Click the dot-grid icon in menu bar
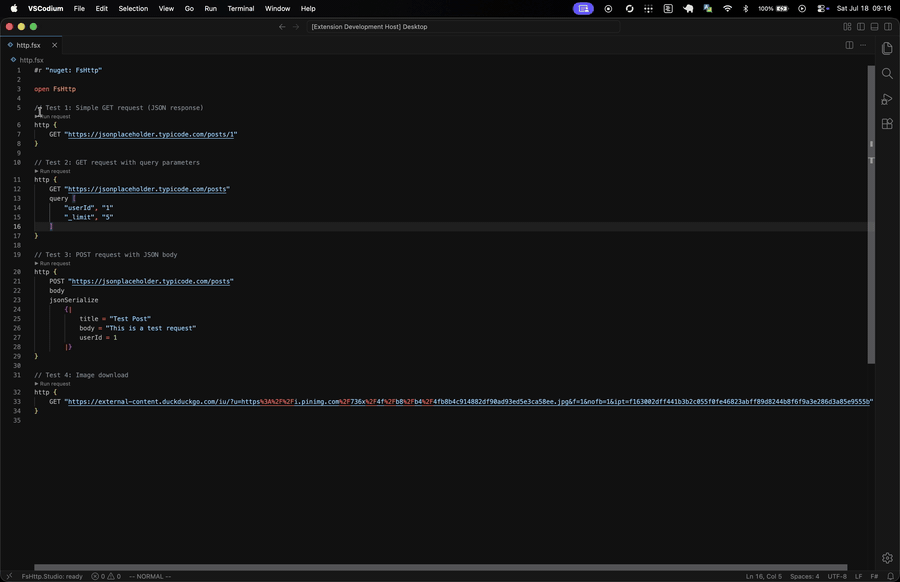The height and width of the screenshot is (582, 900). 648,9
